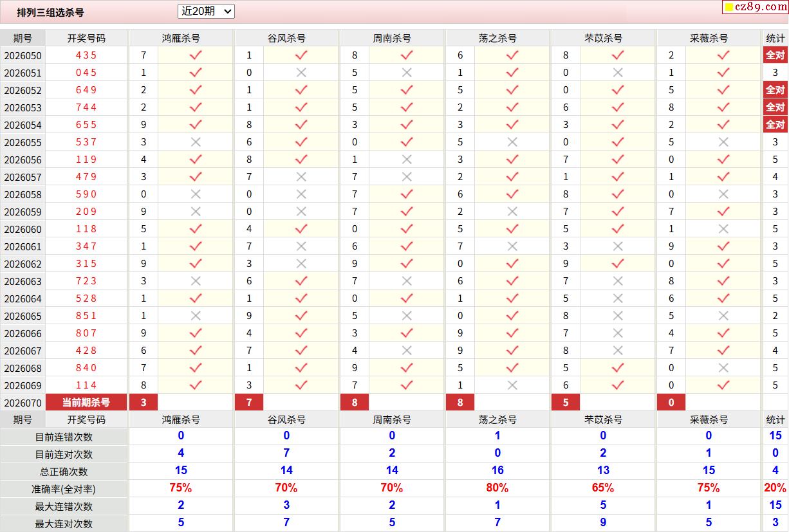Click red number 7 under 谷风杀号 in row 2026070
Image resolution: width=789 pixels, height=532 pixels.
pyautogui.click(x=249, y=403)
